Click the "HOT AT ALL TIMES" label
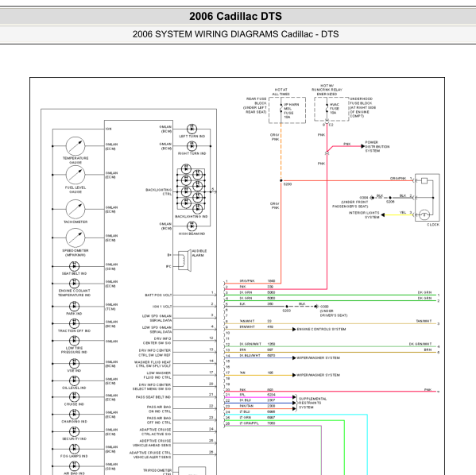Viewport: 476px width, 475px height. [x=281, y=92]
